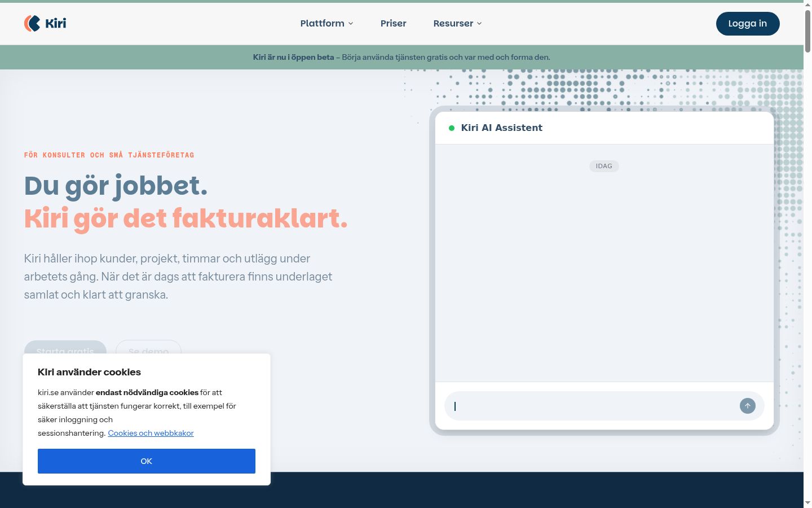Image resolution: width=812 pixels, height=508 pixels.
Task: Click the open beta announcement banner text
Action: (x=401, y=57)
